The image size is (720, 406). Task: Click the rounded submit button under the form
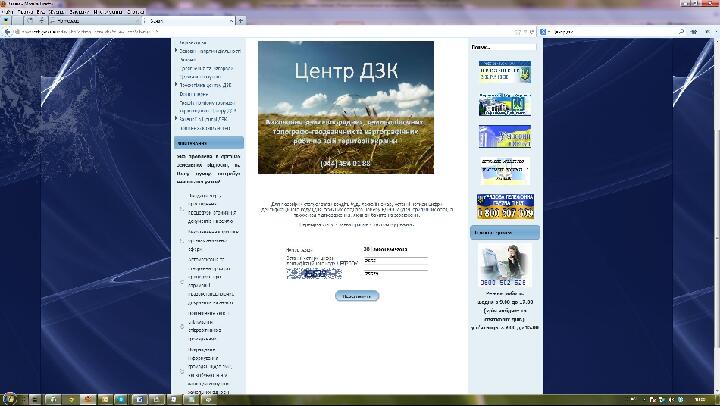pyautogui.click(x=357, y=296)
